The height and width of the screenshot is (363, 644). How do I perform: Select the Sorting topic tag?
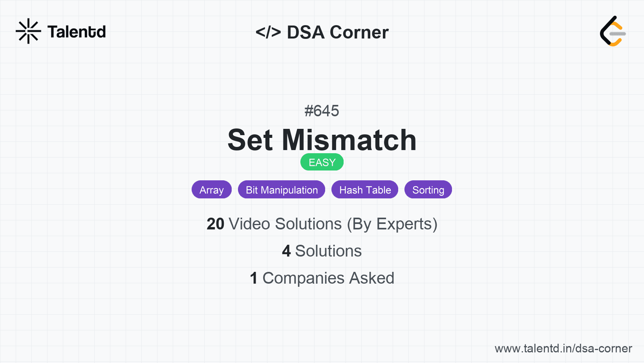click(x=428, y=190)
